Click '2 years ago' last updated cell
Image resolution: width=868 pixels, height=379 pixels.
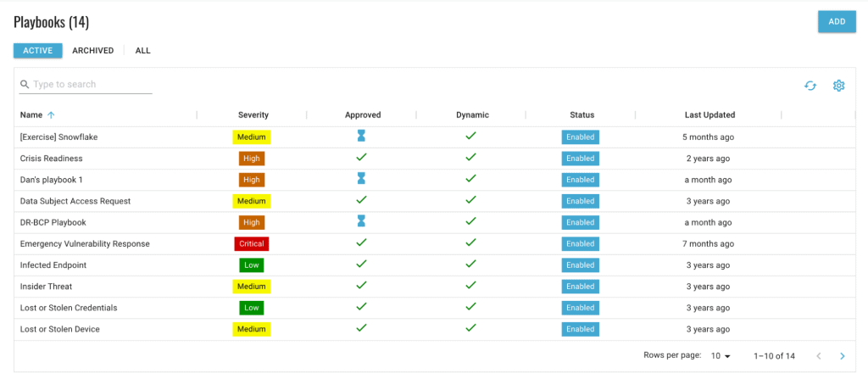point(708,159)
